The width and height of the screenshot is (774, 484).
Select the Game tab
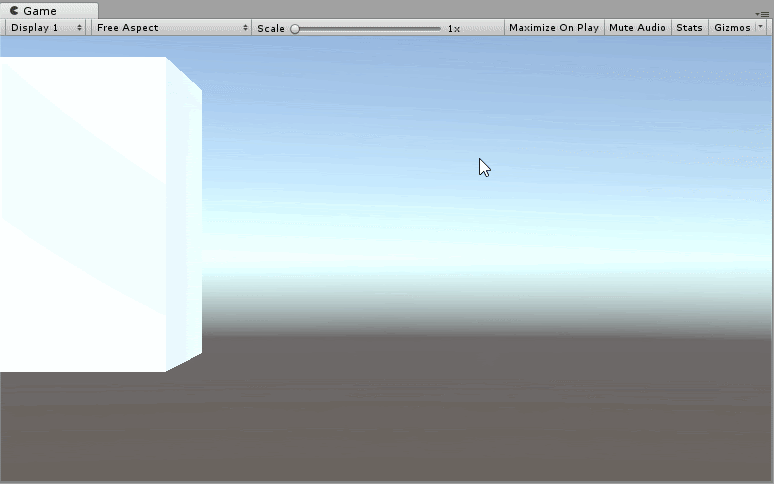(40, 10)
